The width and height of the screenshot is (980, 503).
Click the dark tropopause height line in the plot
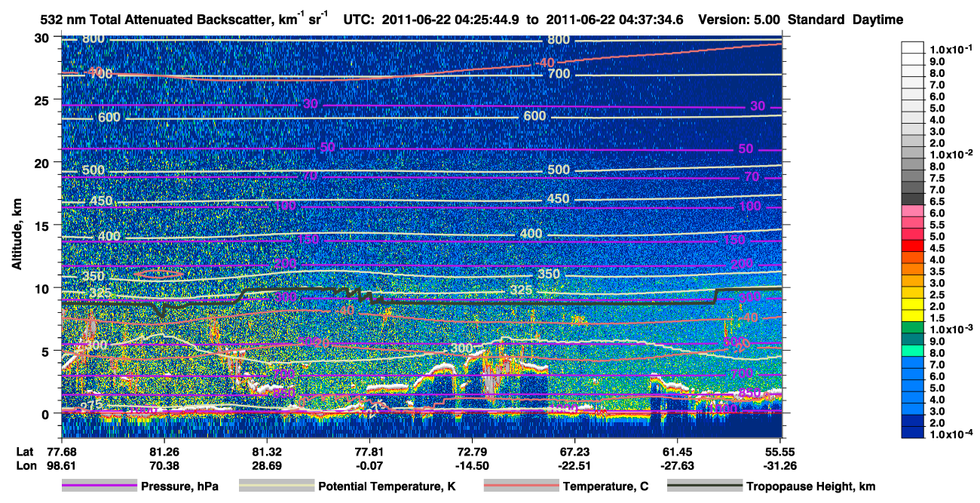click(x=528, y=302)
